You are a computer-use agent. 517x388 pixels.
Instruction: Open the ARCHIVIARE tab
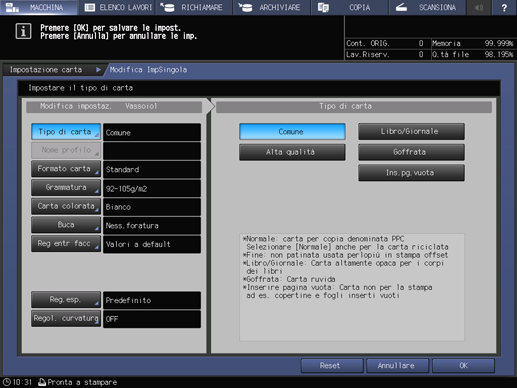coord(271,7)
